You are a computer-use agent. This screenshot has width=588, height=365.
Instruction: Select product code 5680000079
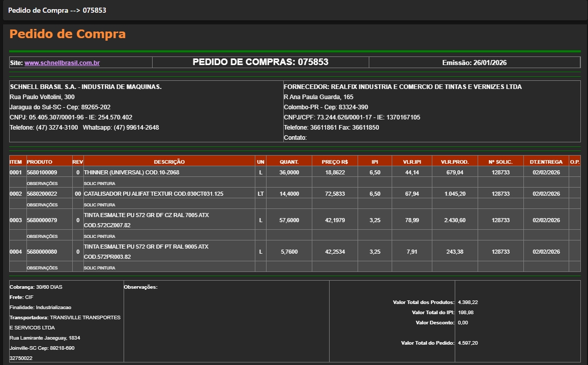click(x=42, y=220)
